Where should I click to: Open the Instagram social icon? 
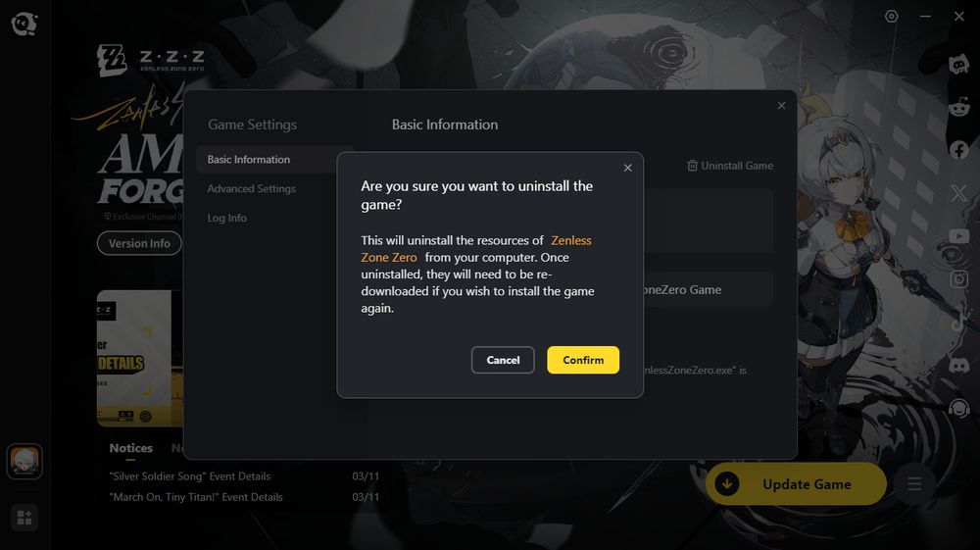[x=958, y=278]
